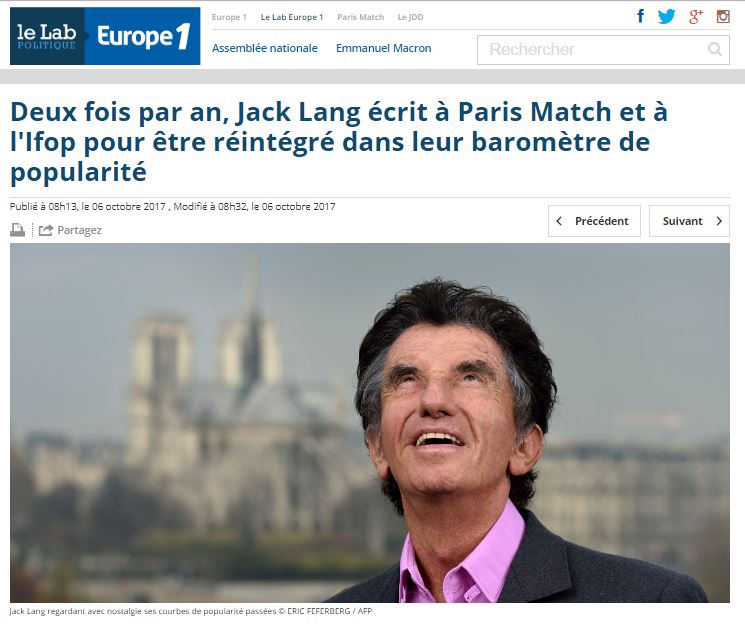The width and height of the screenshot is (745, 628).
Task: Click the Le Lab Politique logo
Action: (x=47, y=36)
